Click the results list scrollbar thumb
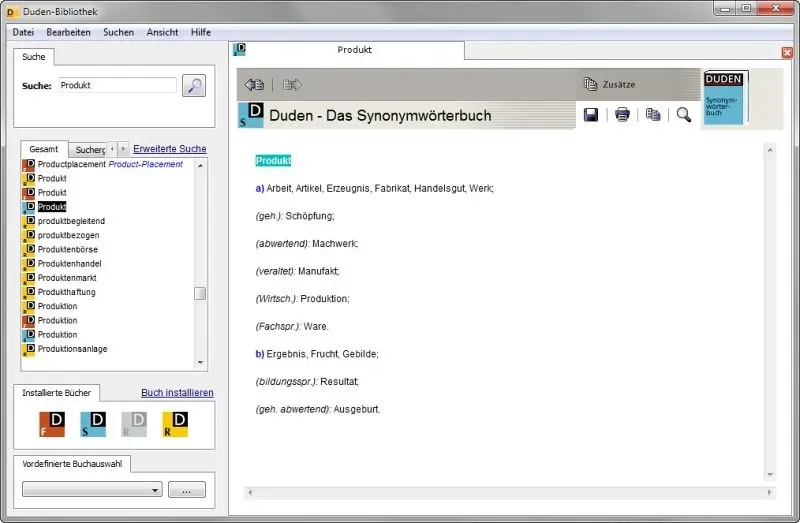The width and height of the screenshot is (800, 523). pos(200,293)
